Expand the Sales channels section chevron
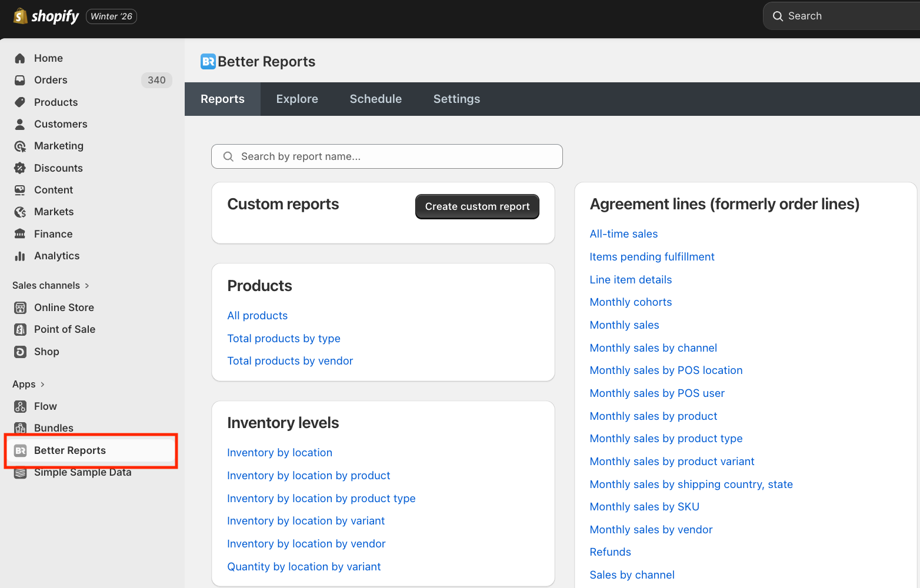 87,286
